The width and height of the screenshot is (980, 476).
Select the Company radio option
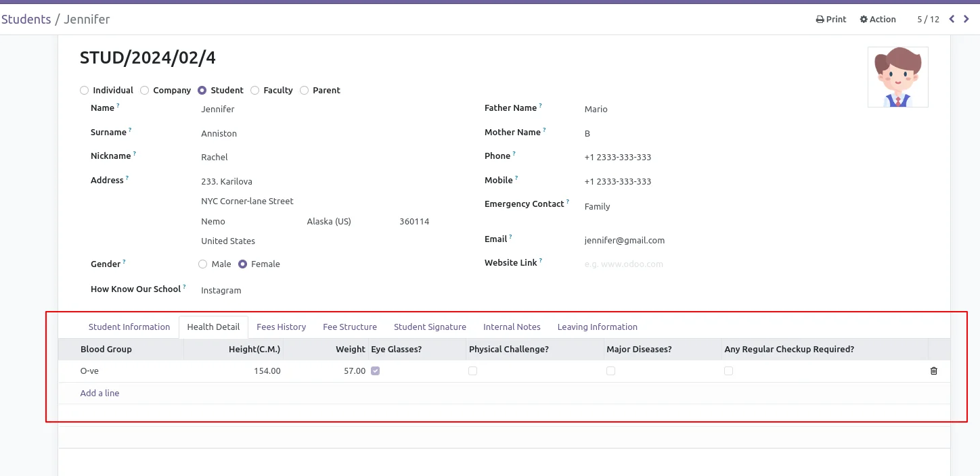[x=144, y=90]
